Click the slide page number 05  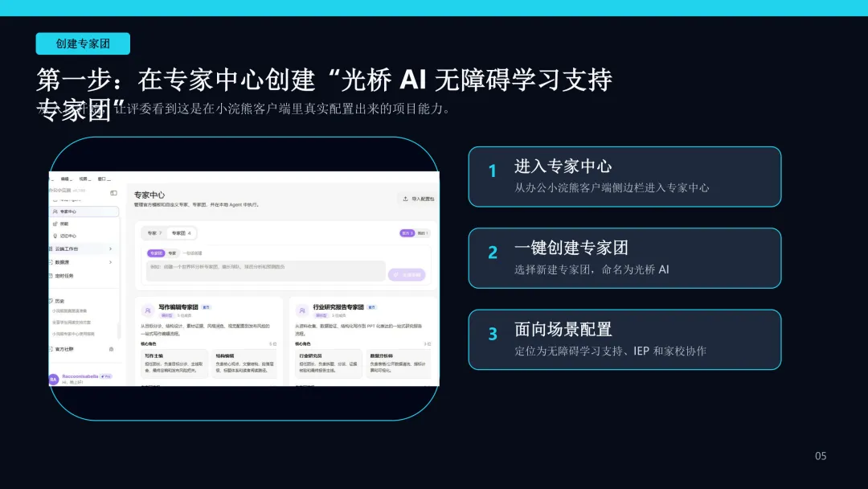[x=821, y=456]
